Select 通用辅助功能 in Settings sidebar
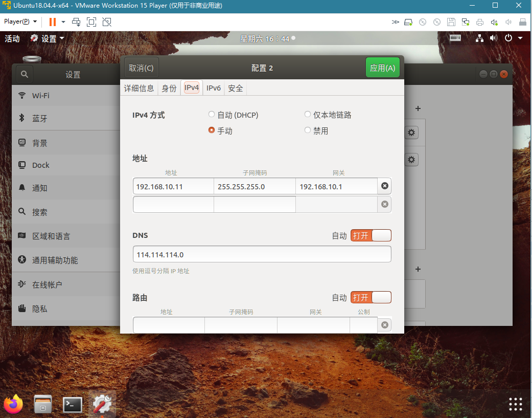532x418 pixels. pos(66,260)
